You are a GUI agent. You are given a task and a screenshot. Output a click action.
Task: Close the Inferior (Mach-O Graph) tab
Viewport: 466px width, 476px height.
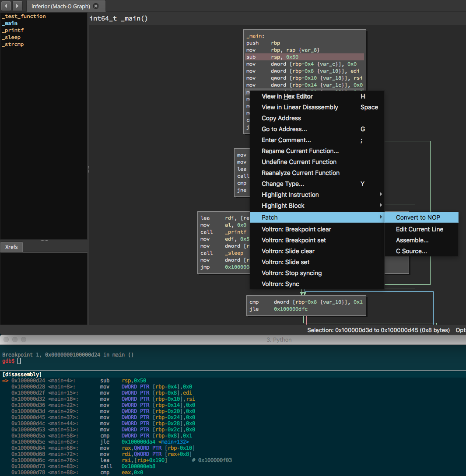click(x=96, y=6)
